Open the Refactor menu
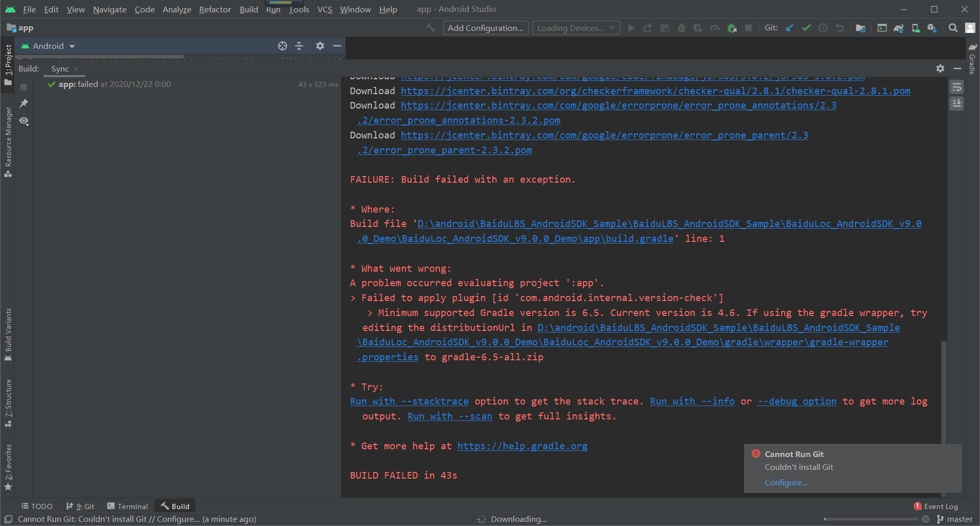980x526 pixels. (215, 9)
